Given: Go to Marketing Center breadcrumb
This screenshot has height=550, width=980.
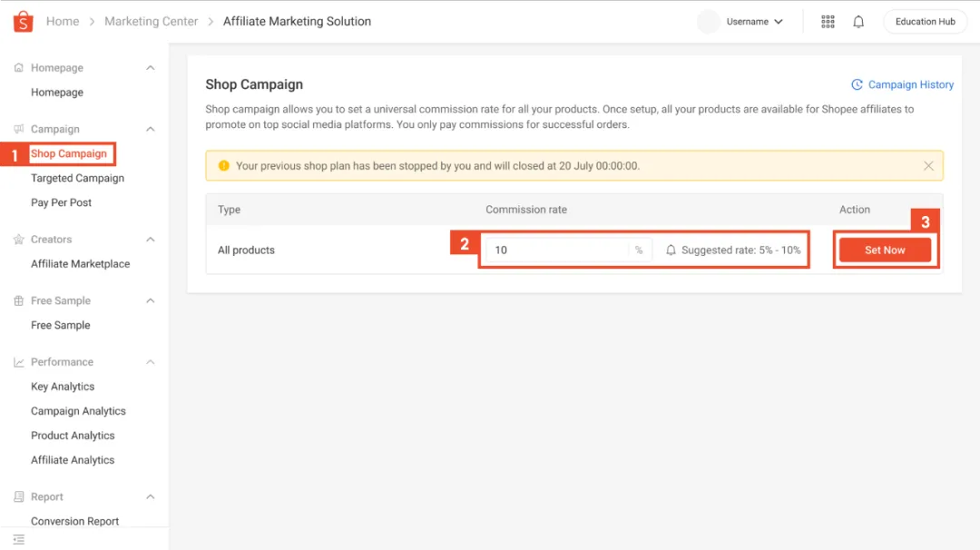Looking at the screenshot, I should (x=152, y=21).
